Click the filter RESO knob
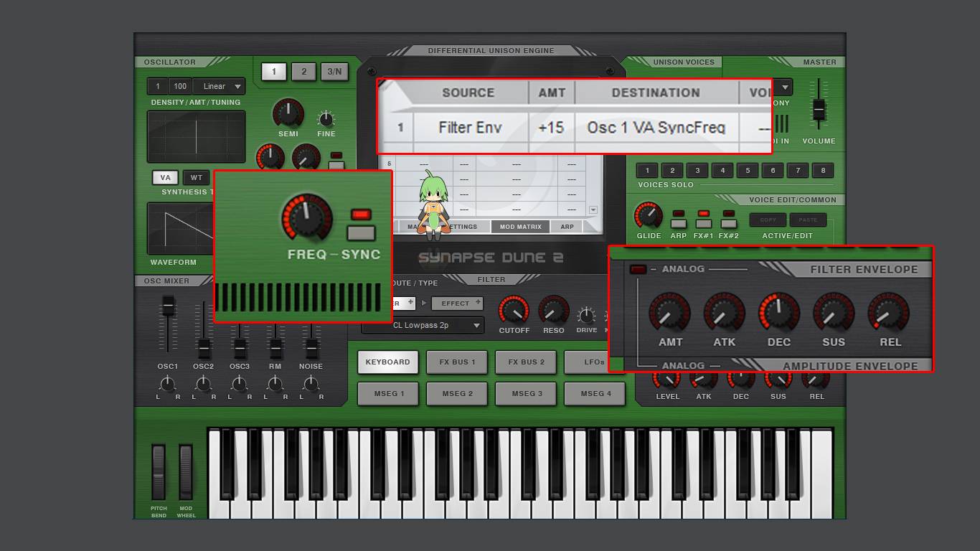The height and width of the screenshot is (551, 980). [553, 310]
